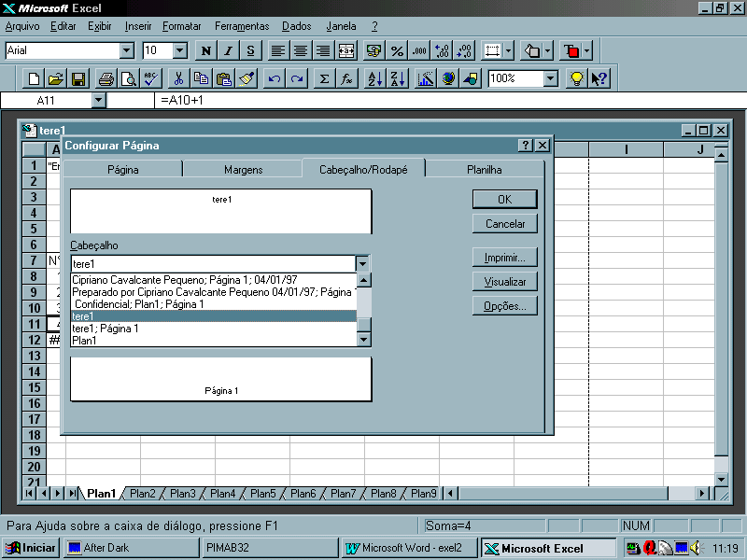747x560 pixels.
Task: Cut the selection with the scissors icon
Action: (178, 78)
